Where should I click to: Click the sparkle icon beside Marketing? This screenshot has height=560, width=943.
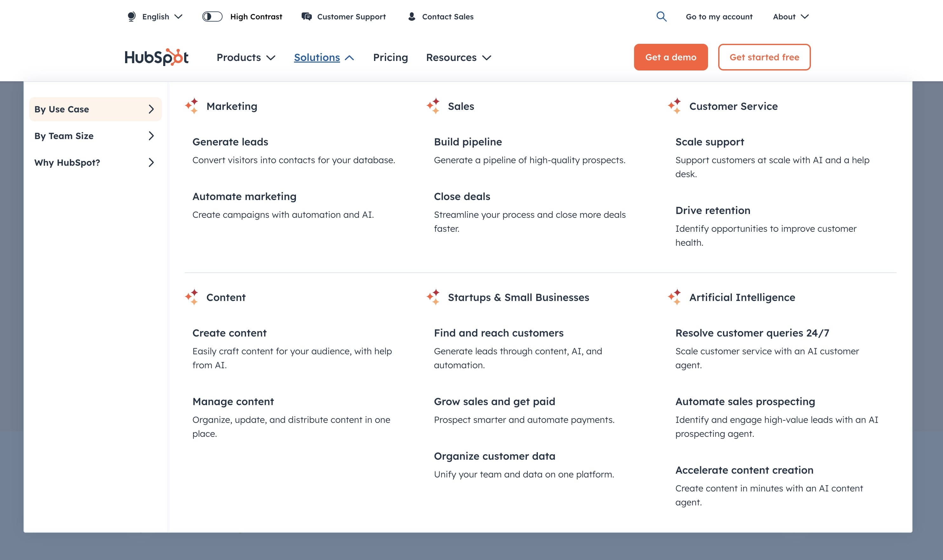point(192,106)
